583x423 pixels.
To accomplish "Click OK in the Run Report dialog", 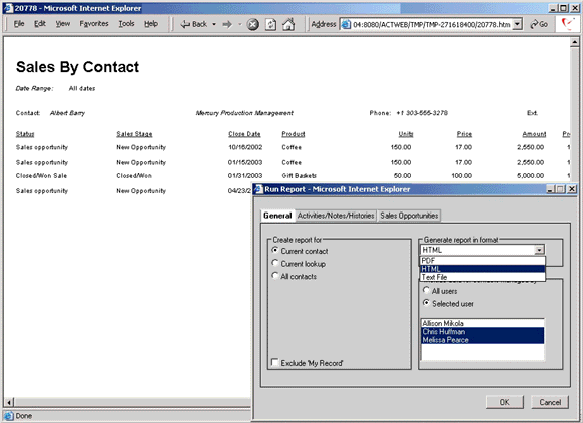I will 505,402.
